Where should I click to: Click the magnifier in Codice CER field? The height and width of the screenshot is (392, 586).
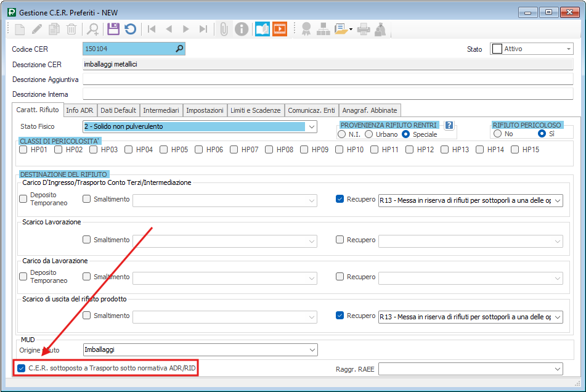179,49
